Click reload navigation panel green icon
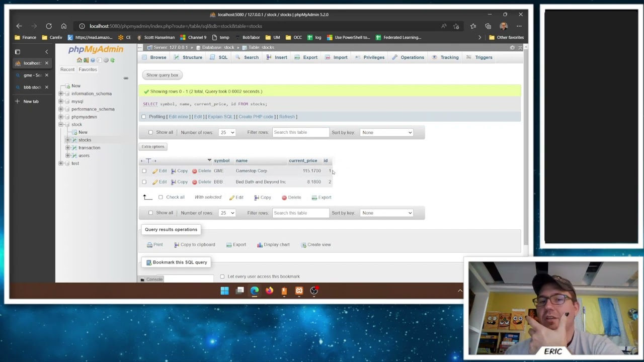The width and height of the screenshot is (644, 362). tap(112, 60)
